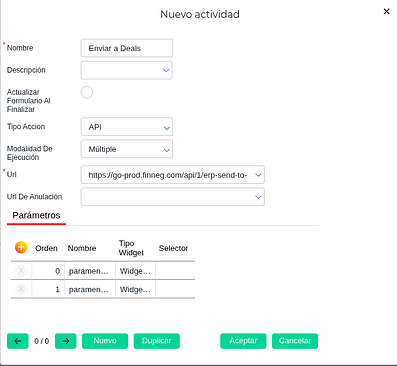The height and width of the screenshot is (366, 397).
Task: Delete the parameter row with order 1
Action: pos(21,289)
